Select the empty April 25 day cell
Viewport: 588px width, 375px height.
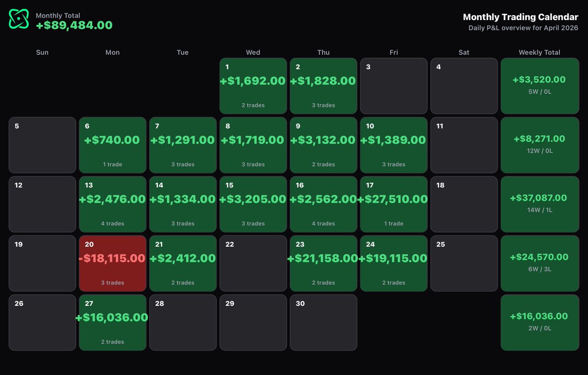[464, 263]
